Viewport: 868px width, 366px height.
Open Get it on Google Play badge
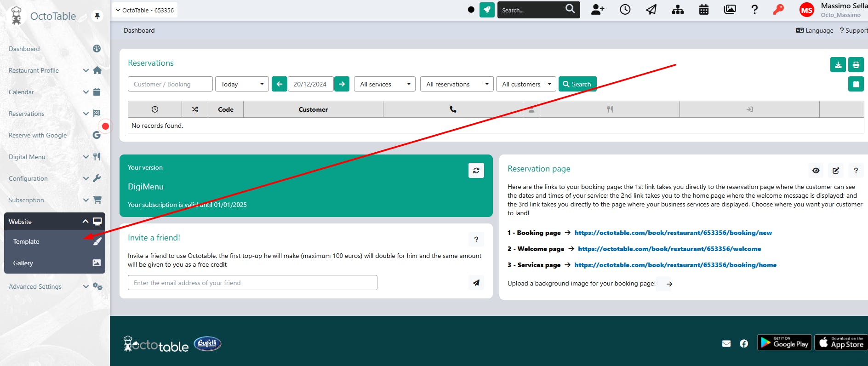point(784,343)
